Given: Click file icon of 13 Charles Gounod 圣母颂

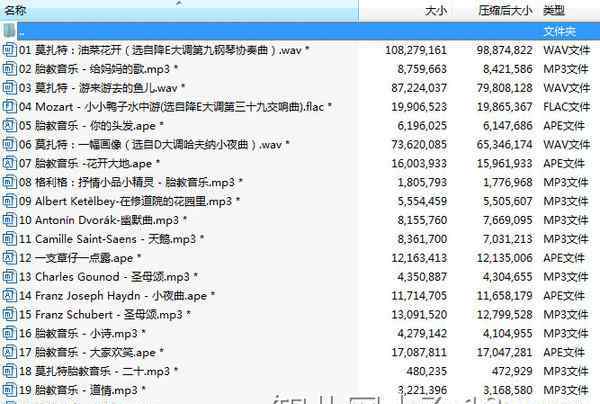Looking at the screenshot, I should (x=10, y=277).
